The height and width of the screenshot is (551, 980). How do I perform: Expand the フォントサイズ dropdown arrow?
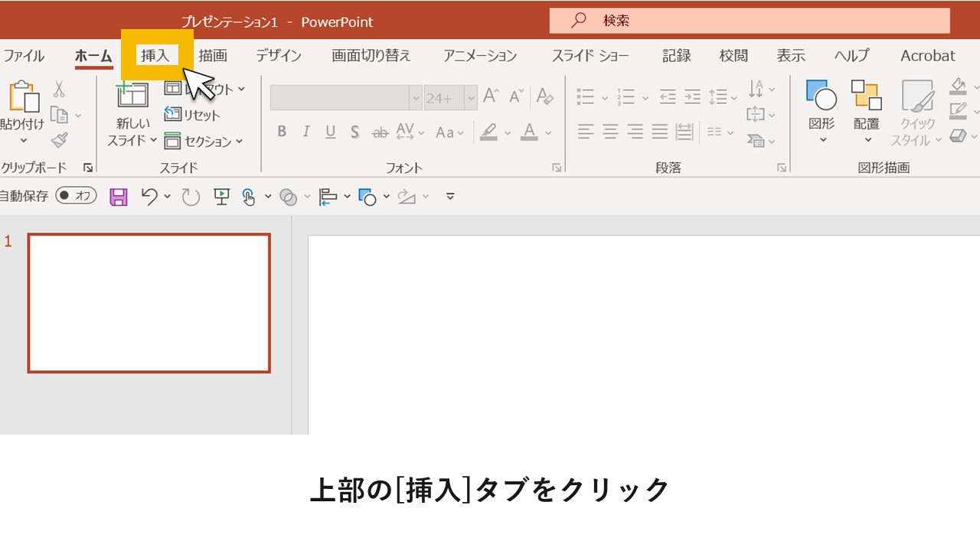point(470,97)
